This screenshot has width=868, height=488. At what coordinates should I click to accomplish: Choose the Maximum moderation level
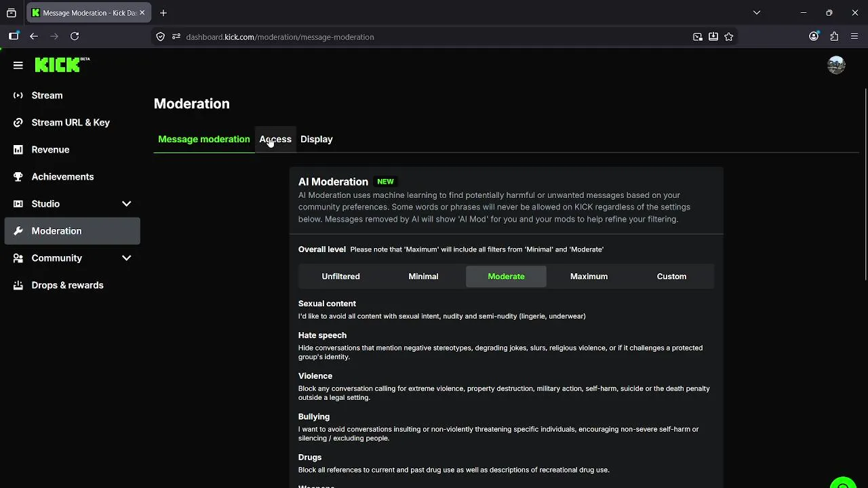point(589,277)
